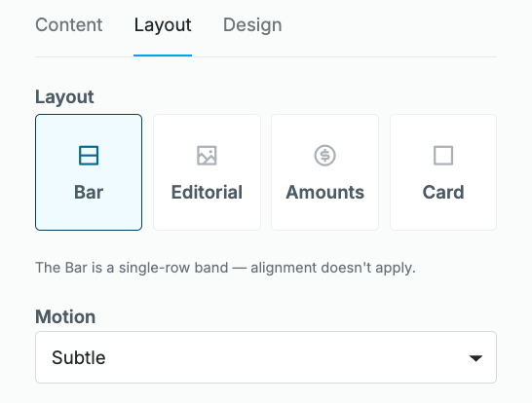Screen dimensions: 532x403
Task: Click empty area below Card label in tile
Action: click(443, 215)
